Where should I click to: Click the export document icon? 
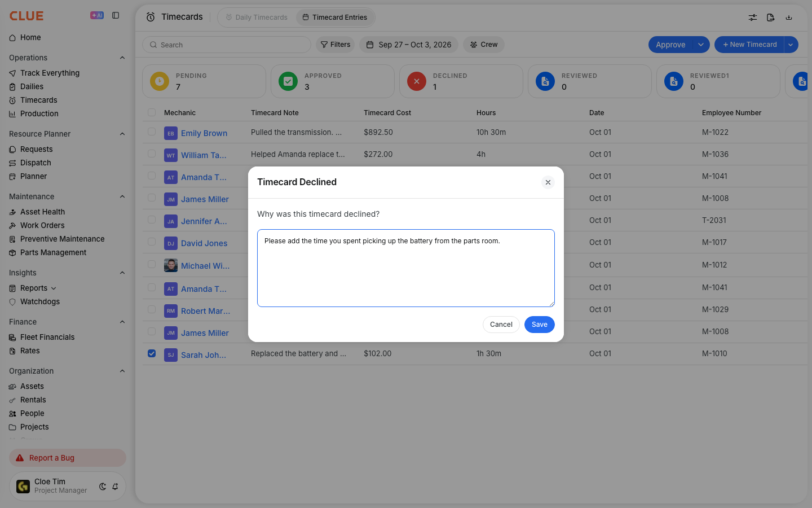(771, 17)
